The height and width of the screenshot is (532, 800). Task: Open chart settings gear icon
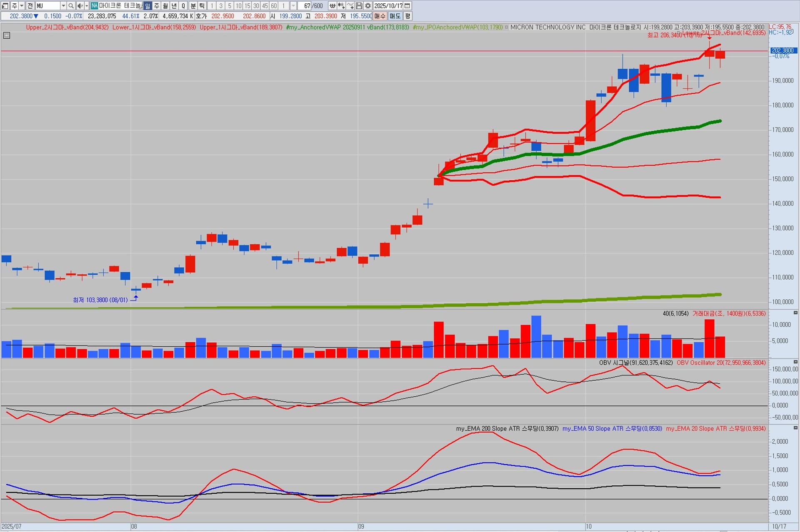(x=368, y=6)
